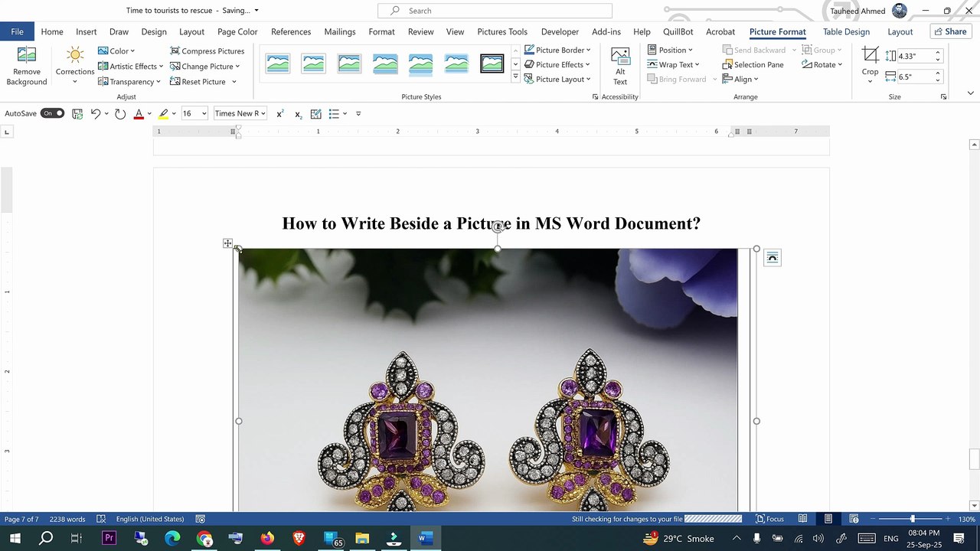The image size is (980, 551).
Task: Switch to Web Layout view
Action: [x=854, y=519]
